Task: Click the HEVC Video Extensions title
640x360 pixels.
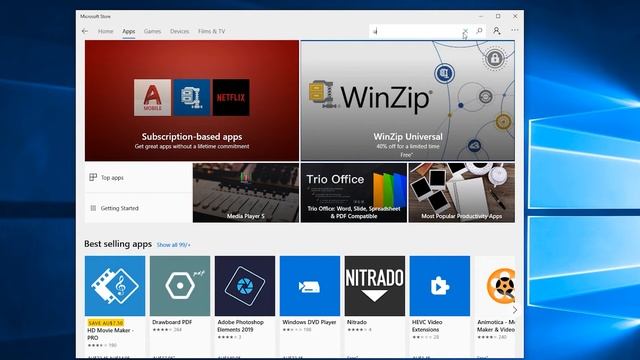Action: [427, 326]
